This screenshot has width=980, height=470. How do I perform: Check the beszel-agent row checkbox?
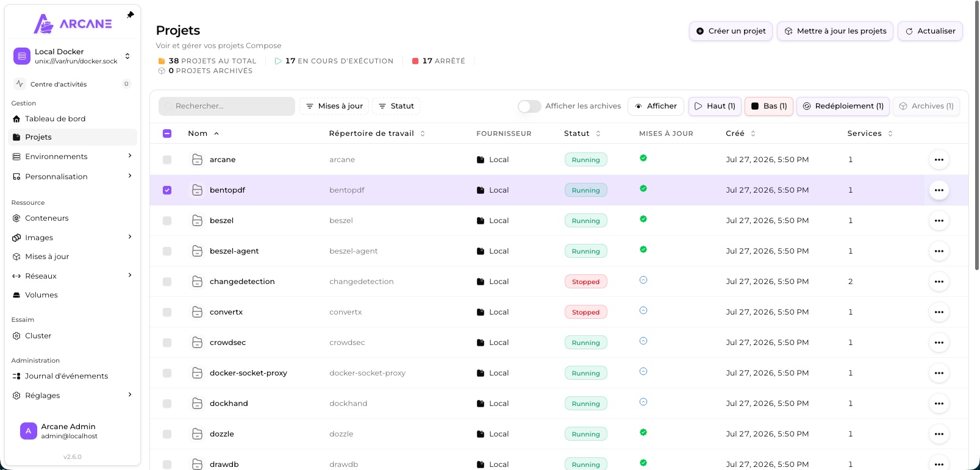coord(167,251)
